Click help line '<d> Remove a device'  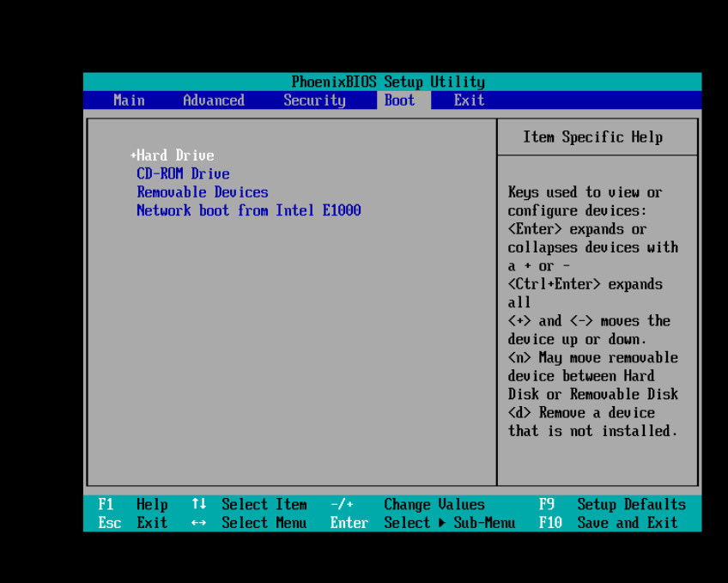[581, 413]
